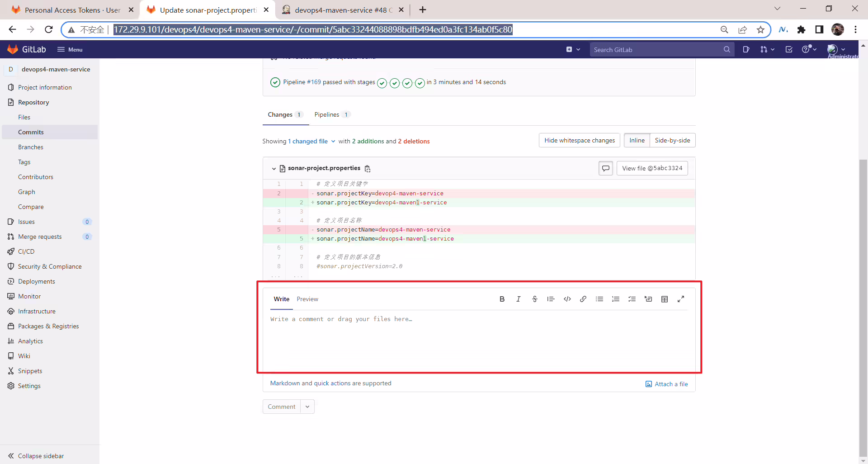Toggle fullscreen mode for comment editor
The width and height of the screenshot is (868, 464).
tap(681, 299)
